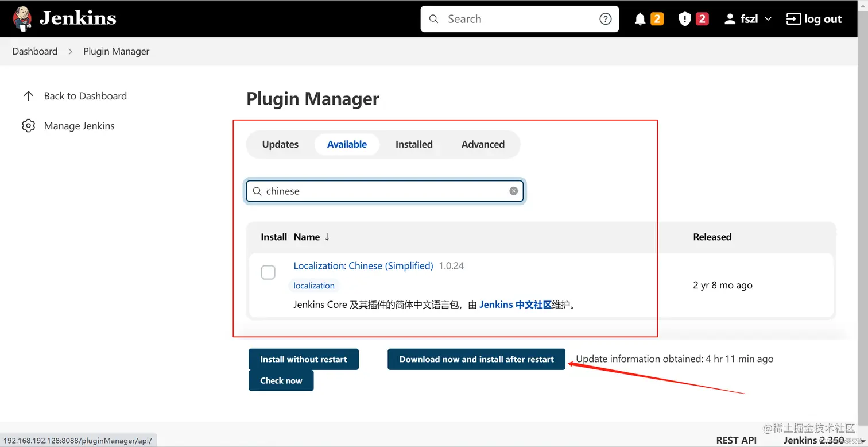Switch to the Updates tab
Viewport: 868px width, 447px height.
280,144
